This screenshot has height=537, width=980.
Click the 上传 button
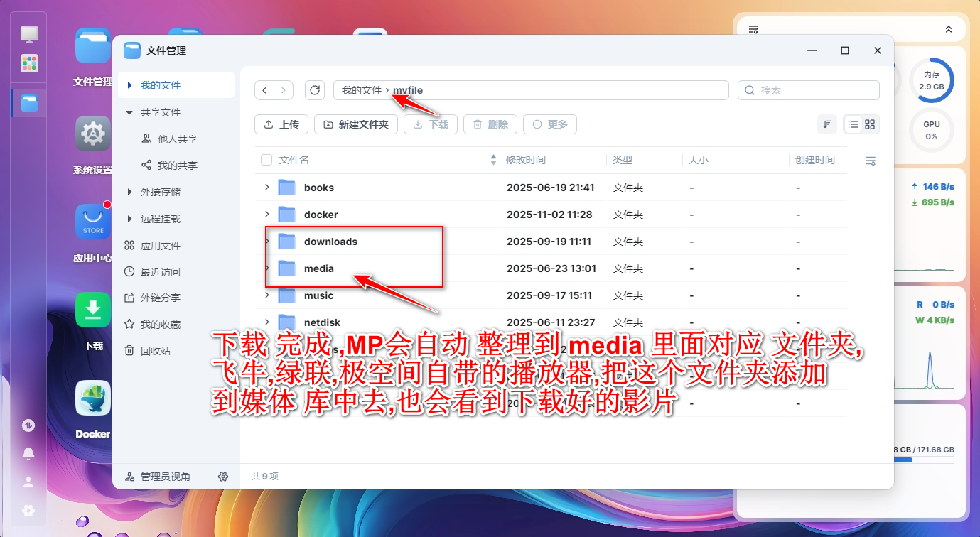click(281, 124)
